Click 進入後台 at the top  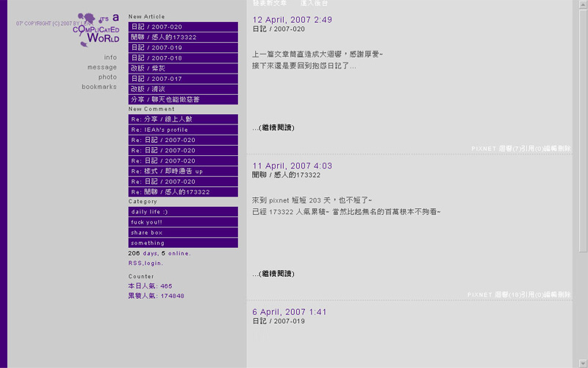click(314, 3)
